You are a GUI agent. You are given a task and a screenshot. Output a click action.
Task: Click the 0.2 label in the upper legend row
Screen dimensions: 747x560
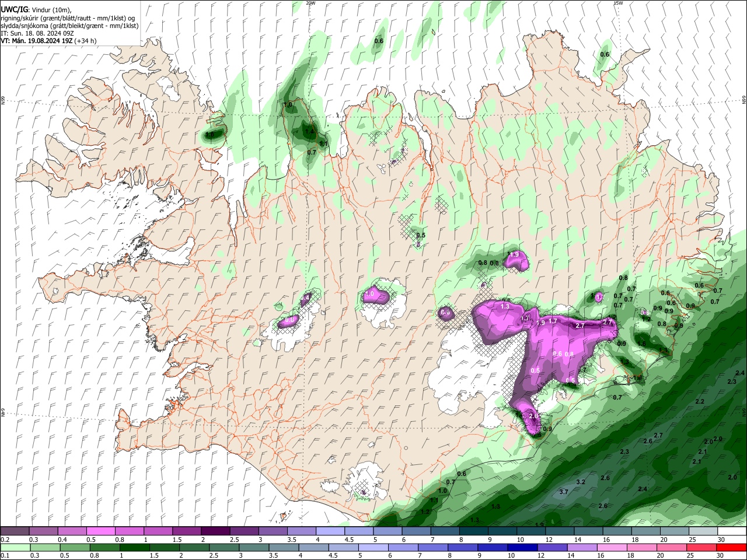coord(5,540)
